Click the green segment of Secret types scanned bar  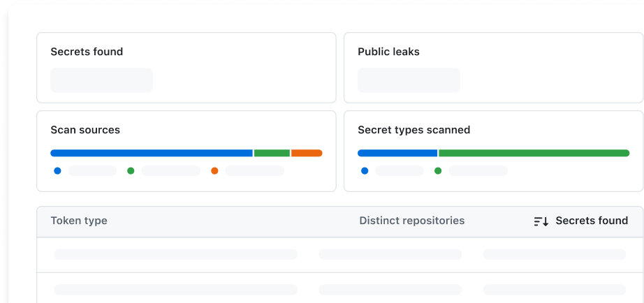pos(534,153)
